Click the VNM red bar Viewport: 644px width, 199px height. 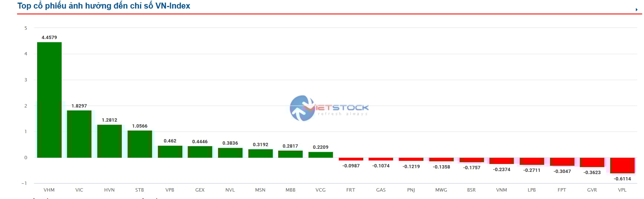501,161
